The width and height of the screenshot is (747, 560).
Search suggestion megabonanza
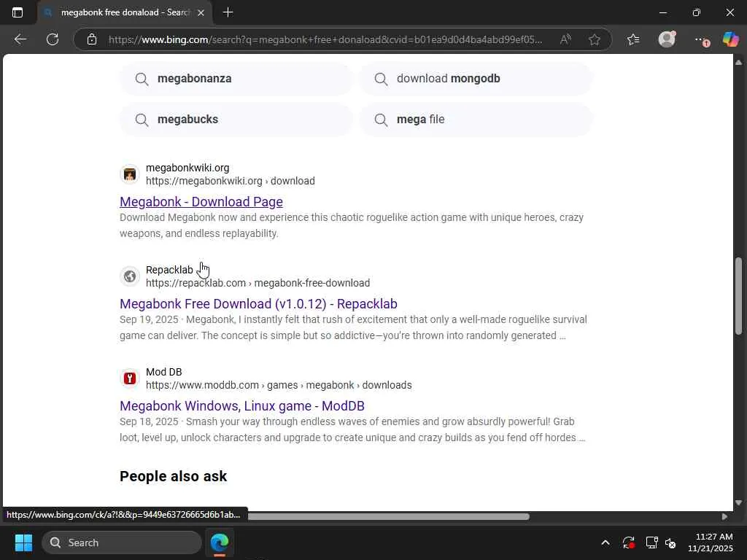pos(236,79)
